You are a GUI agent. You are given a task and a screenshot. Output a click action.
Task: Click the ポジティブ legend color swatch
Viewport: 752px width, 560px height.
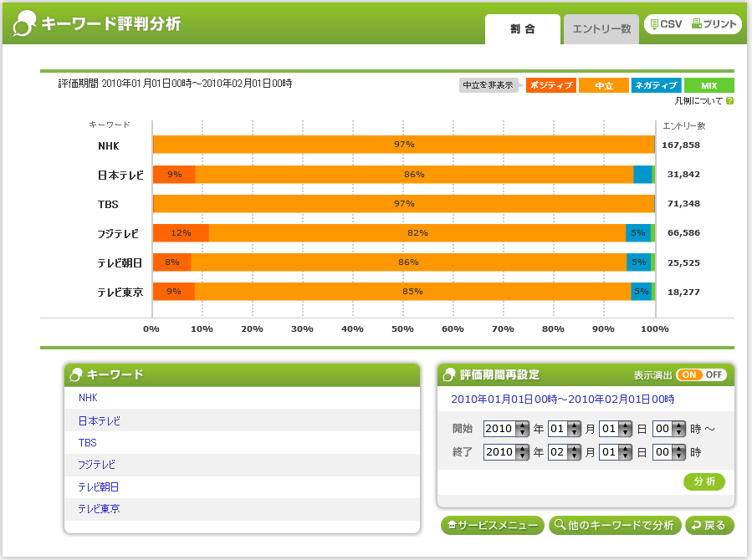pyautogui.click(x=550, y=85)
